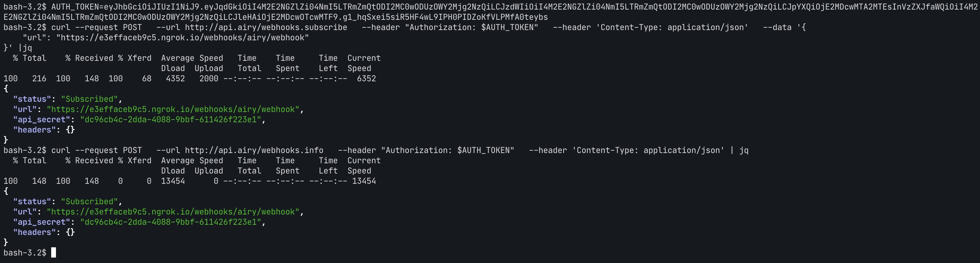Click the --data flag in the subscribe command
This screenshot has height=263, width=980.
tap(777, 27)
